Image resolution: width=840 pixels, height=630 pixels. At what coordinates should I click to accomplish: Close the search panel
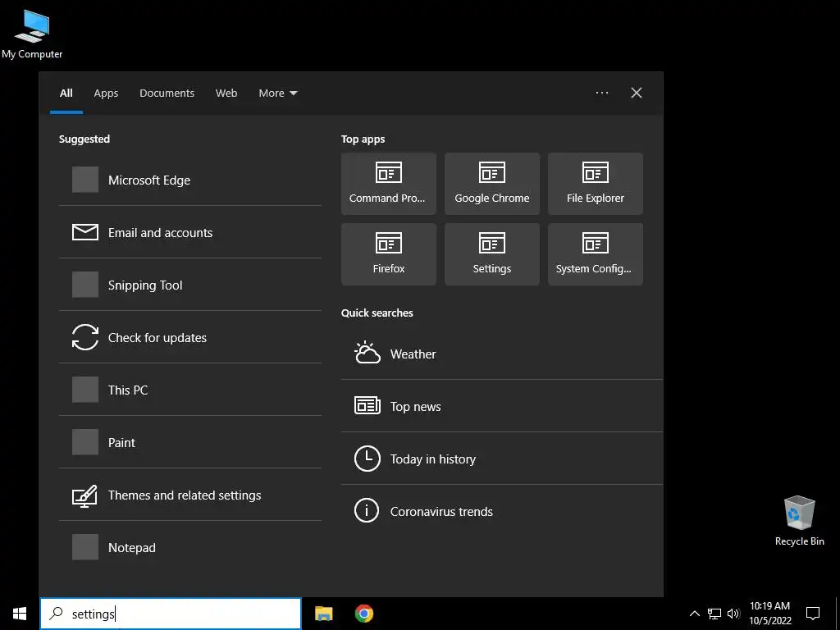[636, 93]
